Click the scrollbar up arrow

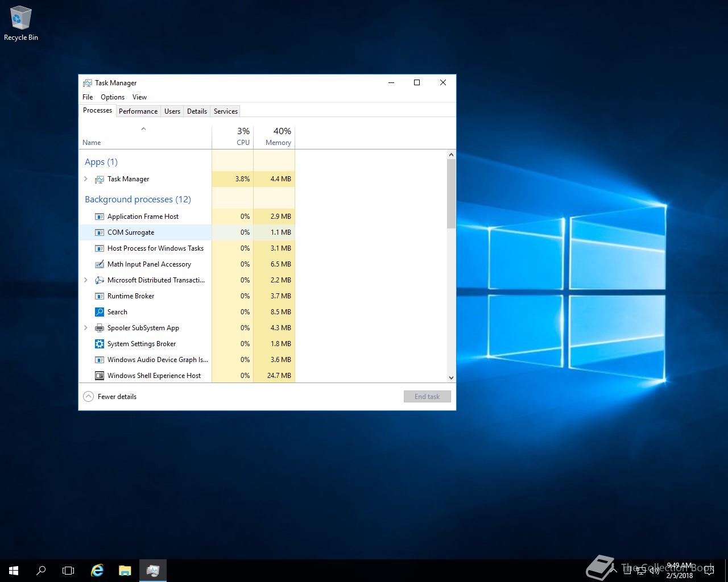(x=451, y=155)
